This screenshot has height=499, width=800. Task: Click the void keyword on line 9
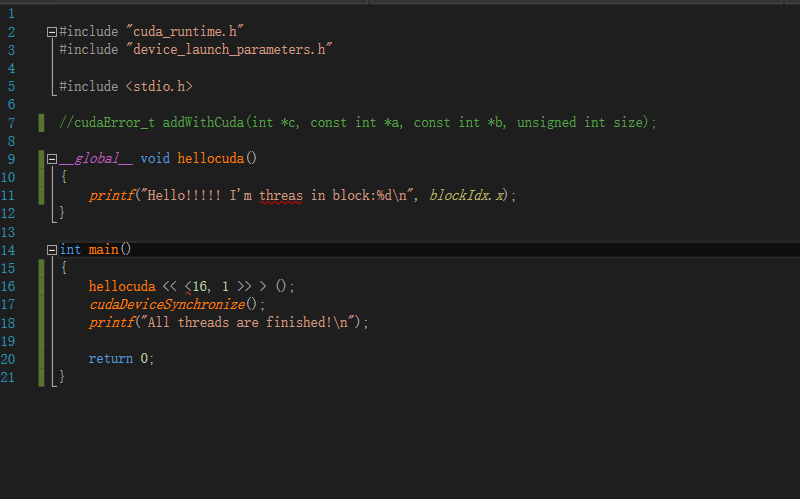155,159
